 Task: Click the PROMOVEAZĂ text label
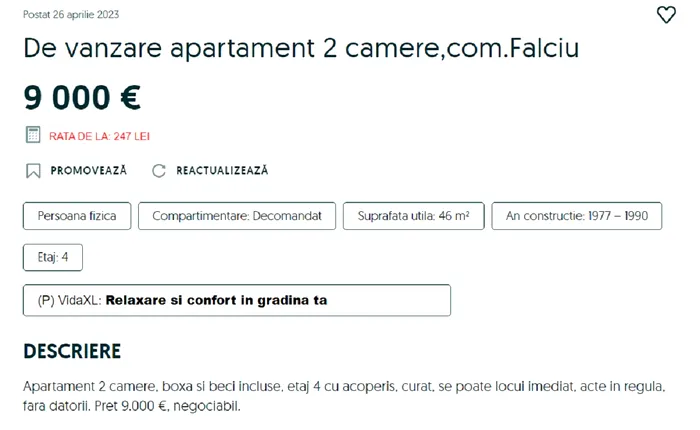(x=89, y=171)
